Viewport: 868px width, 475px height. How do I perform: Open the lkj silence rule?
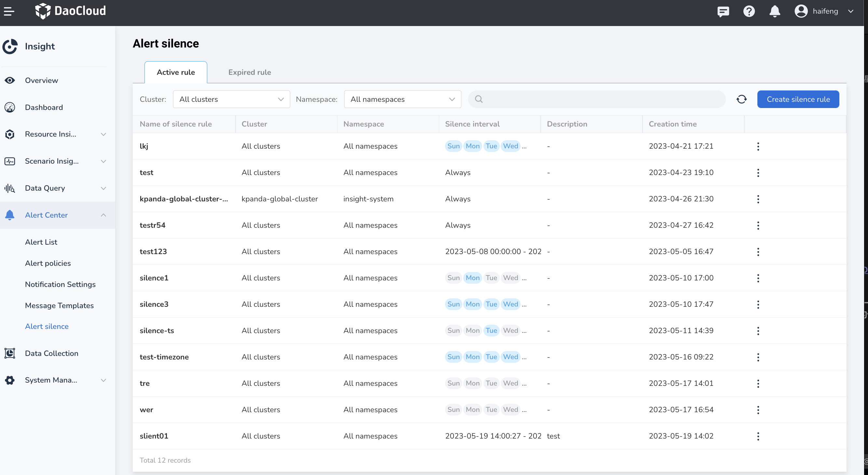click(x=144, y=146)
